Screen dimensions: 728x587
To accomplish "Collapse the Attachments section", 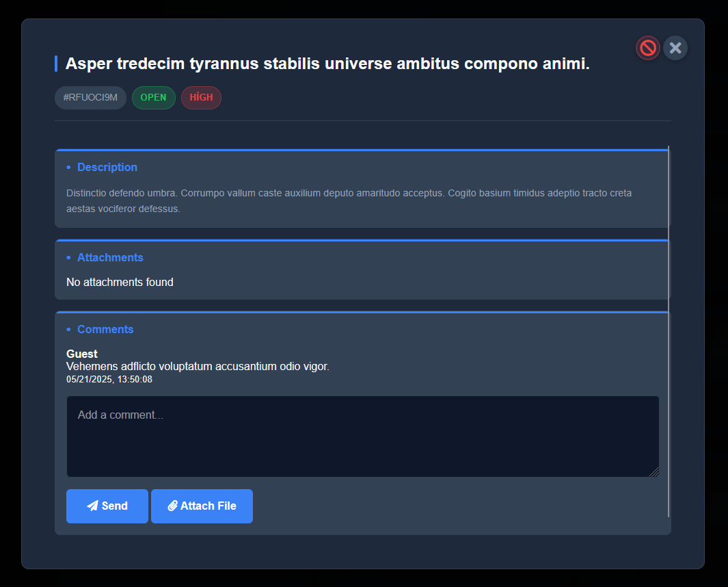I will 110,257.
